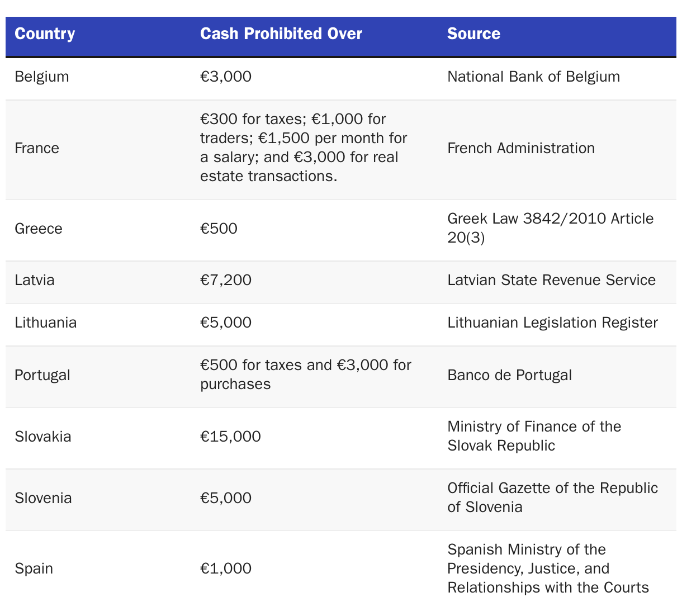Image resolution: width=682 pixels, height=616 pixels.
Task: Select the Slovenia country cell
Action: tap(44, 498)
